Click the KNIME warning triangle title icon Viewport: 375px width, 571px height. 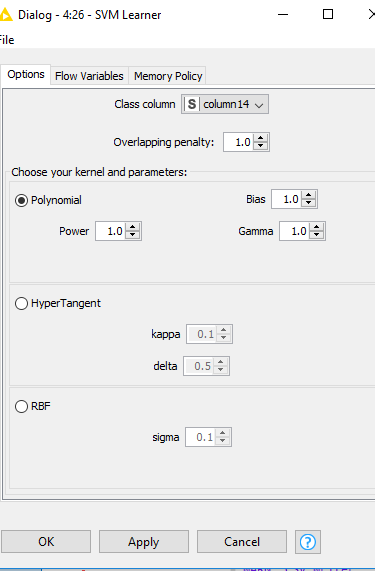tap(5, 15)
